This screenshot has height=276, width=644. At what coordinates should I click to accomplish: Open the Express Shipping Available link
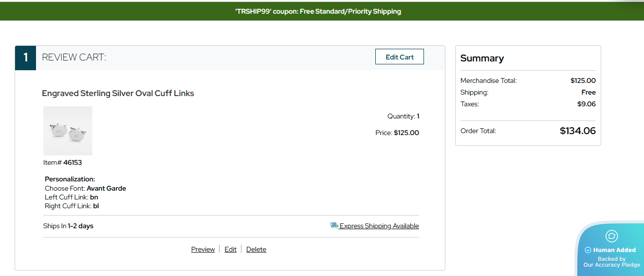click(x=379, y=226)
